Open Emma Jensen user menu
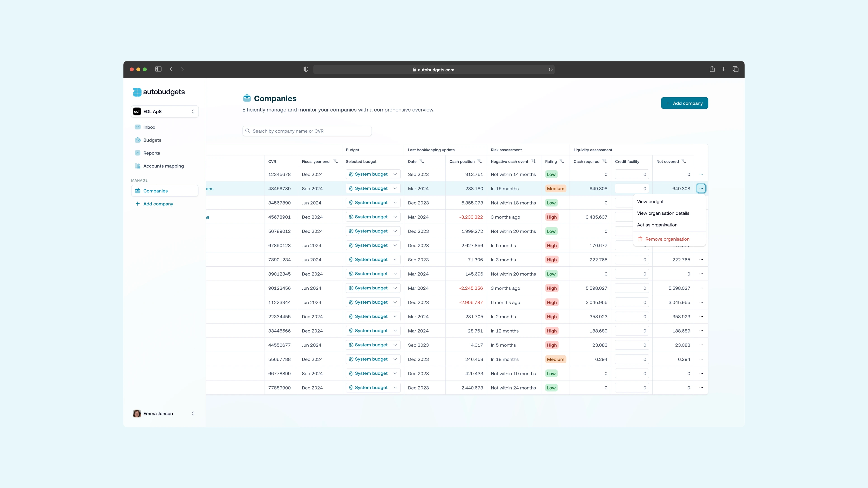This screenshot has height=488, width=868. pyautogui.click(x=165, y=414)
